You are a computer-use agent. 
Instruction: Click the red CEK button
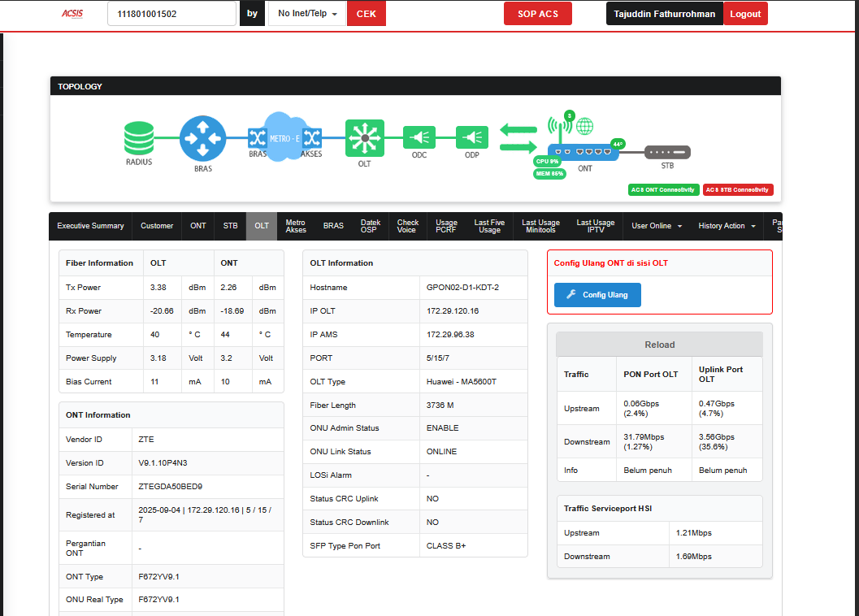tap(366, 13)
